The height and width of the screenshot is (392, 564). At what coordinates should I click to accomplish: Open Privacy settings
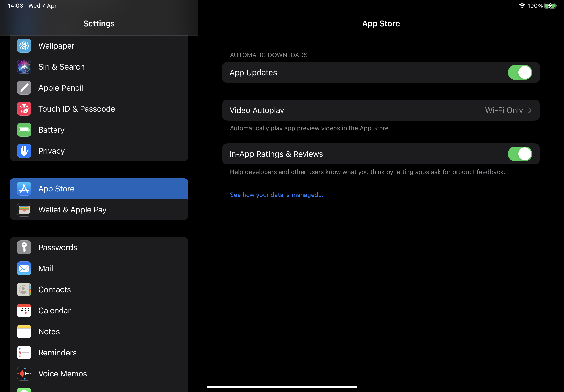99,151
